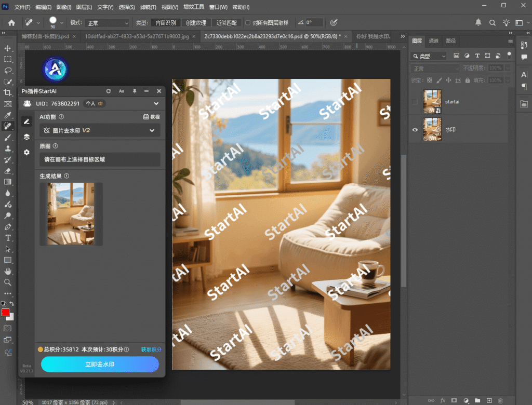Image resolution: width=532 pixels, height=405 pixels.
Task: Enable 对所有图层取样 checkbox
Action: click(248, 23)
